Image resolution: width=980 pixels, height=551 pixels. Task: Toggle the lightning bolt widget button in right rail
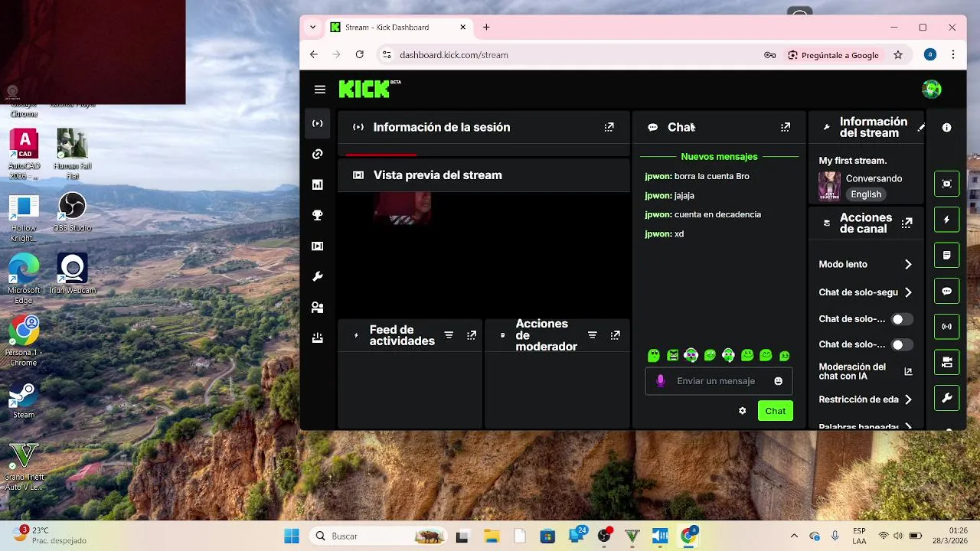point(947,220)
